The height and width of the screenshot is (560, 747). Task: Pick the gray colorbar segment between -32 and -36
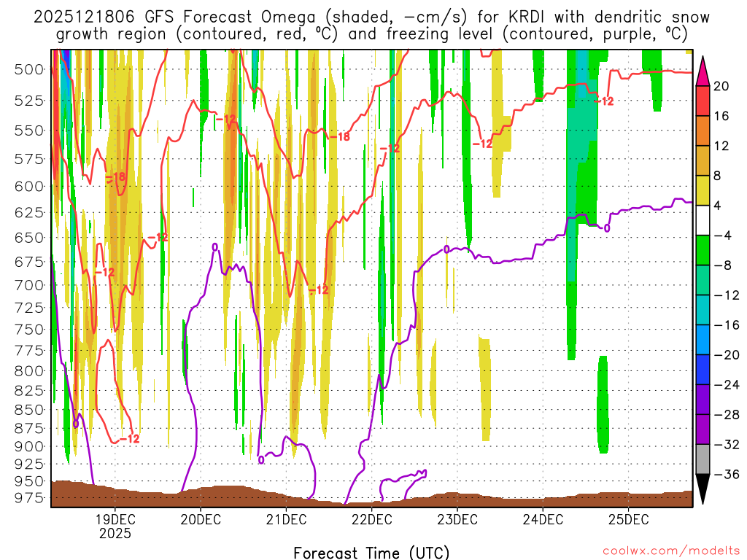tap(703, 459)
